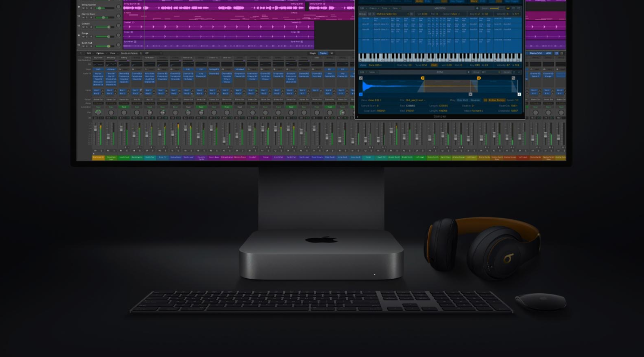Screen dimensions: 644x357
Task: Click the sample start marker in the waveform
Action: tap(361, 94)
